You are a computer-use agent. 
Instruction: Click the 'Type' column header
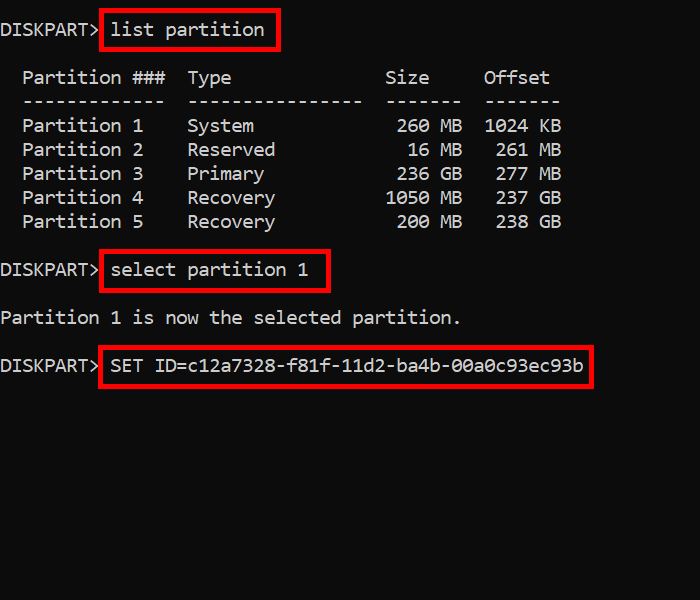point(209,78)
